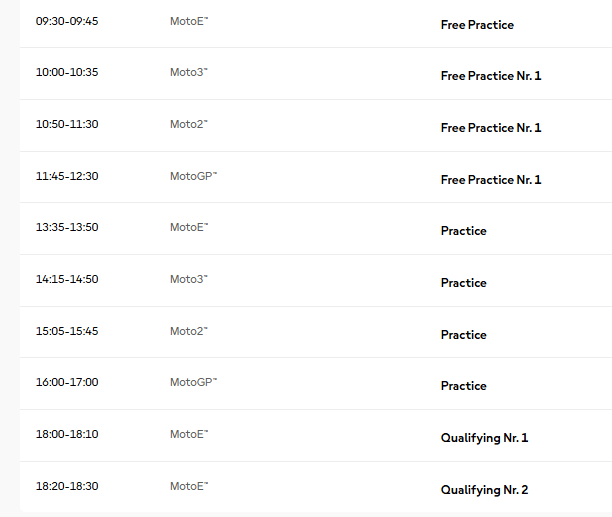Click the 14:15-14:50 time entry
This screenshot has height=517, width=612.
[67, 279]
